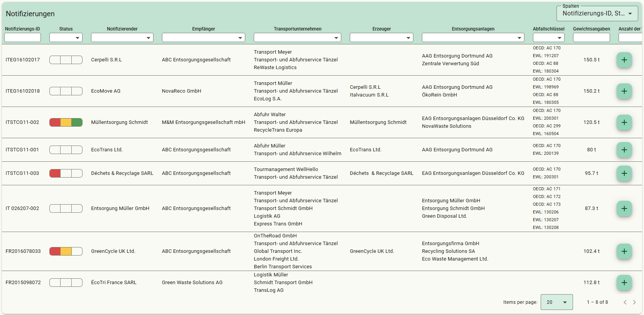
Task: Focus the Anzahl filter field
Action: coord(631,37)
